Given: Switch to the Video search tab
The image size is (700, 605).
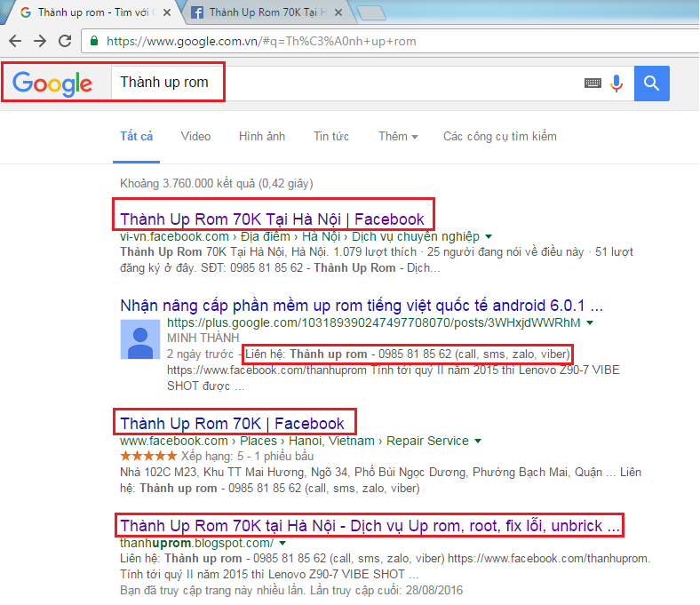Looking at the screenshot, I should (x=195, y=136).
